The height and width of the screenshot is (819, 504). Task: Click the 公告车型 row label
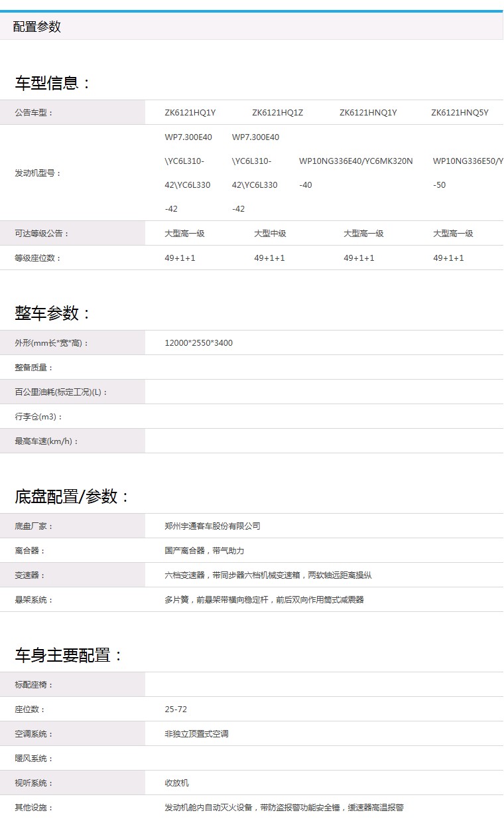34,113
